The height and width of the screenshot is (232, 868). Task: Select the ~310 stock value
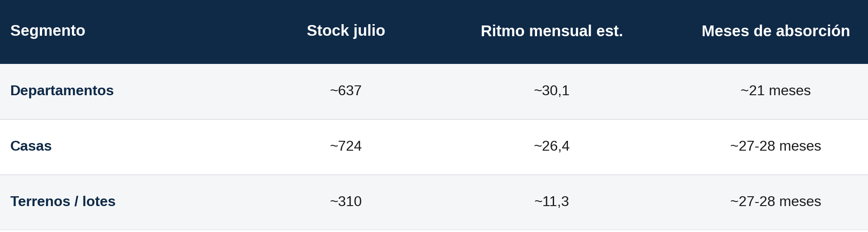[346, 201]
